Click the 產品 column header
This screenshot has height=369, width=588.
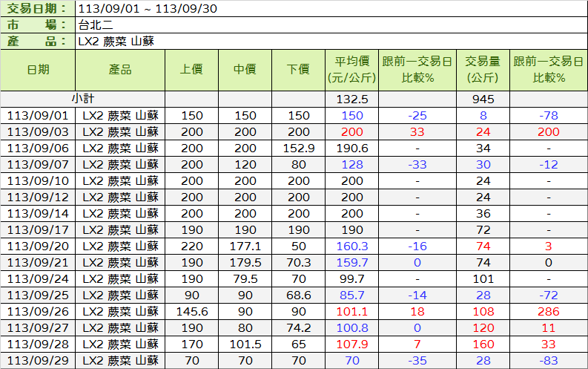(x=119, y=70)
